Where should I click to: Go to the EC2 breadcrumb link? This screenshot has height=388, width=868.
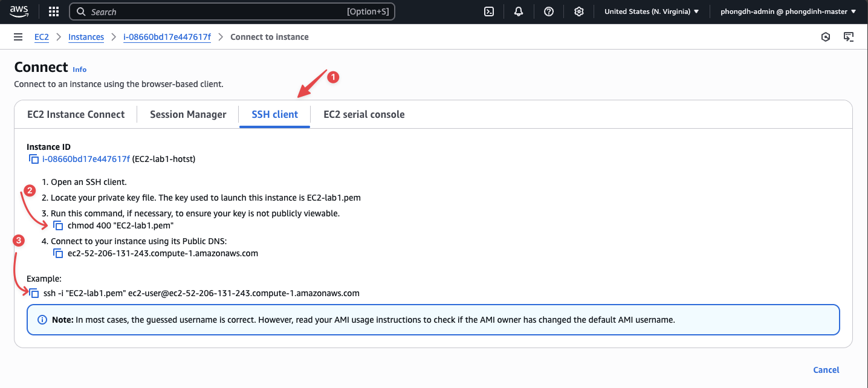click(42, 37)
